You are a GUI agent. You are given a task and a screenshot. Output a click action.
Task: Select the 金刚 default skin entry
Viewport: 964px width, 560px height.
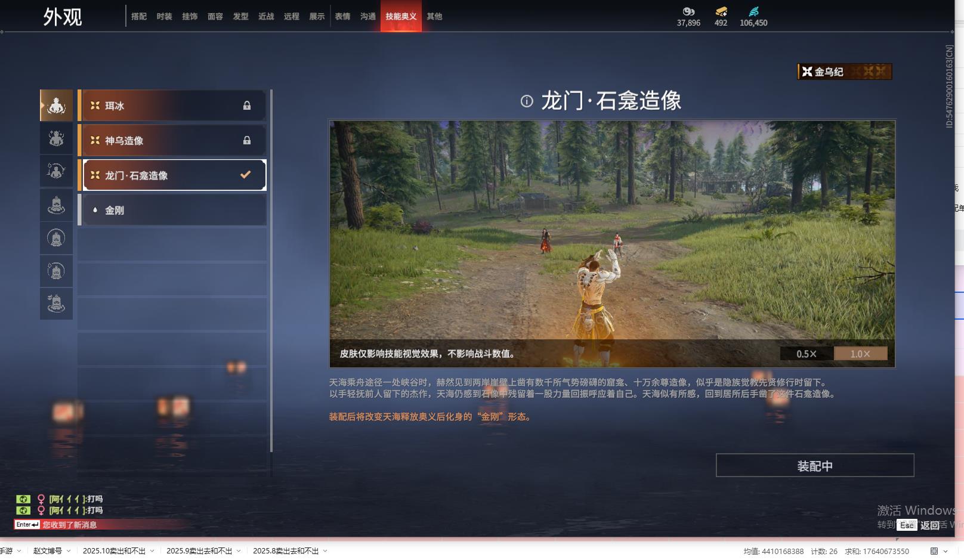pos(172,210)
